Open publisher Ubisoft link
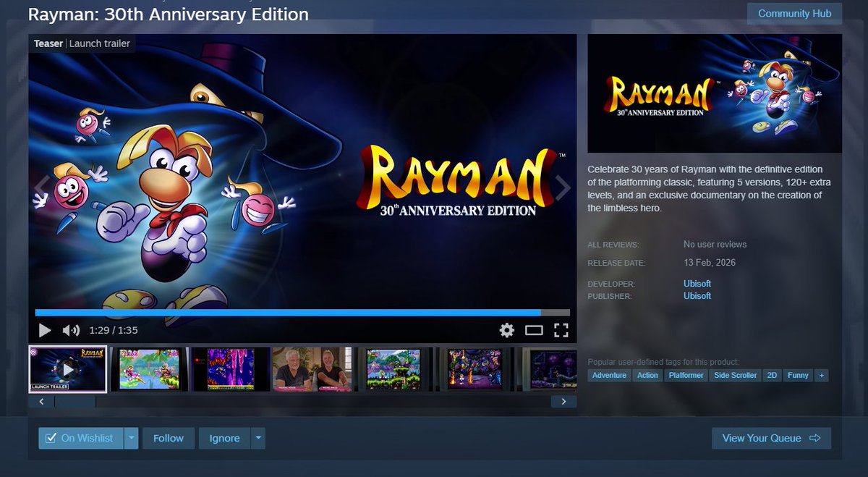The width and height of the screenshot is (868, 477). pyautogui.click(x=697, y=295)
